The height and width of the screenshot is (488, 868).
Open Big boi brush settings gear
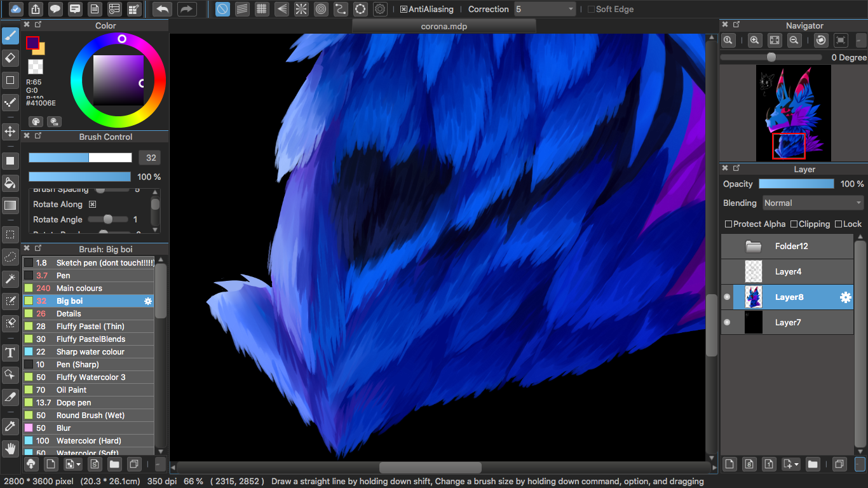[148, 301]
